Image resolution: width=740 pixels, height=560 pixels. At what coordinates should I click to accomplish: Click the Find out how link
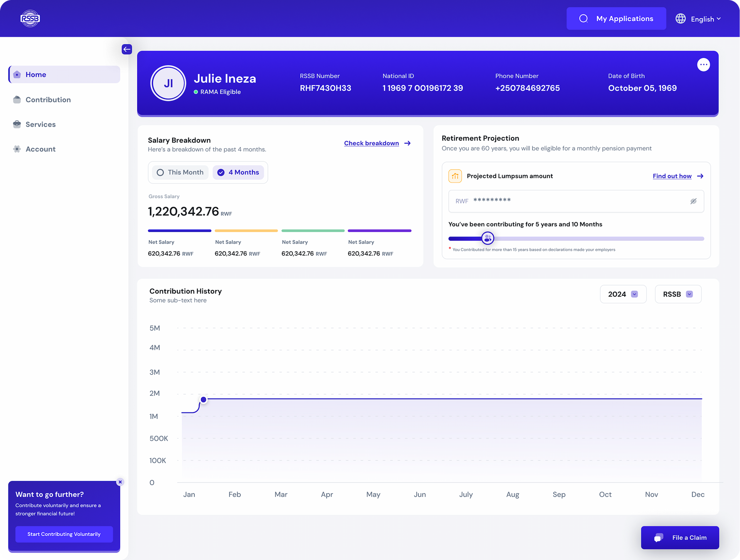click(672, 176)
